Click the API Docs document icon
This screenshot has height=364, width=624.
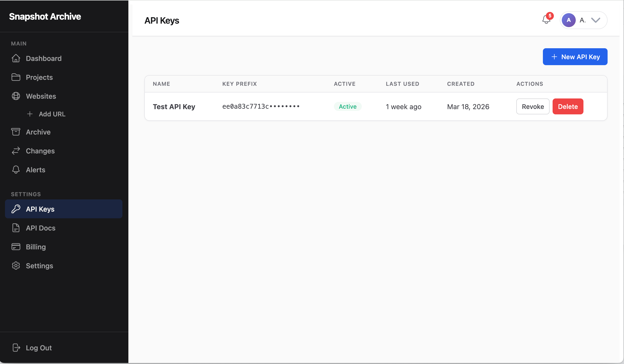(16, 228)
